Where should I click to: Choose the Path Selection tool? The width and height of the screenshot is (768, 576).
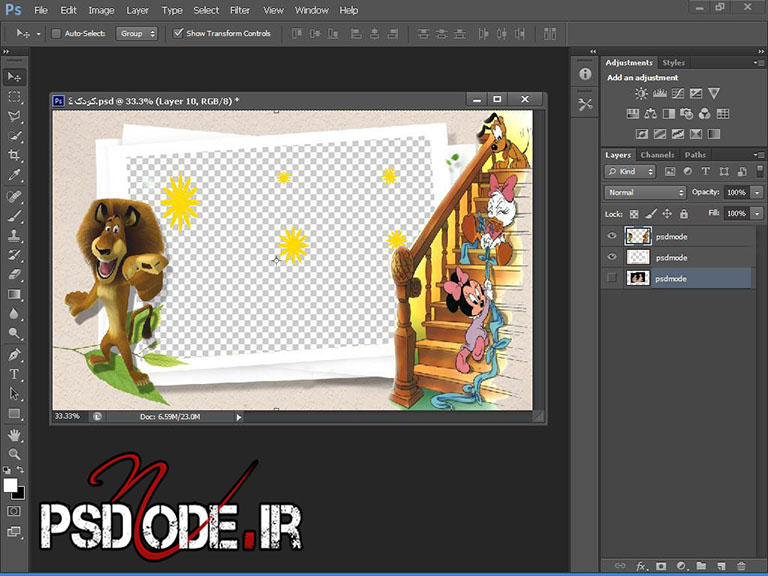click(x=14, y=394)
